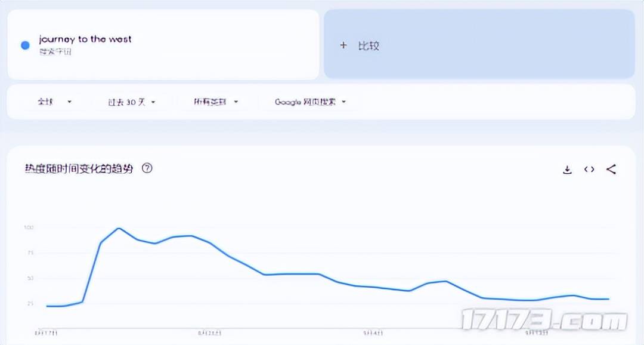
Task: Click the download CSV icon above chart
Action: (x=567, y=170)
